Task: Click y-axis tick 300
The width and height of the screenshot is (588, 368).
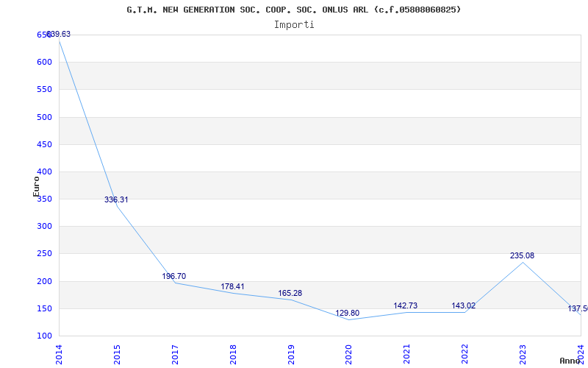Action: click(44, 227)
